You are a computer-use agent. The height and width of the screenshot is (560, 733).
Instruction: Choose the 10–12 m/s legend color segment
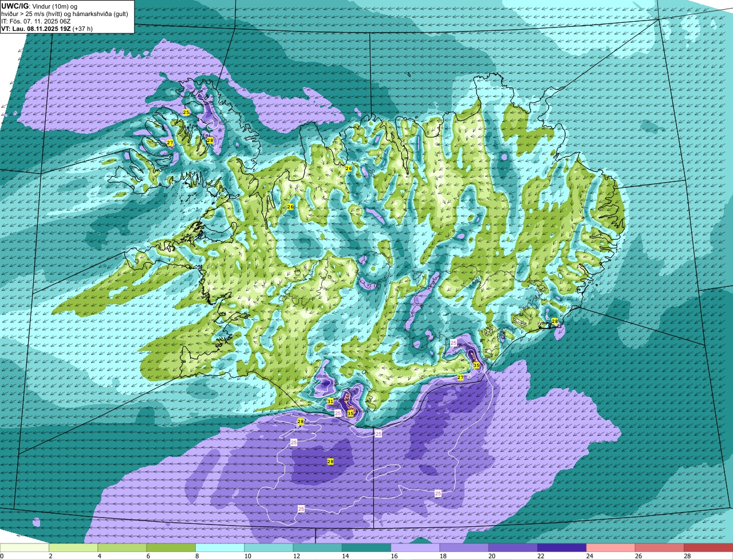click(x=269, y=548)
